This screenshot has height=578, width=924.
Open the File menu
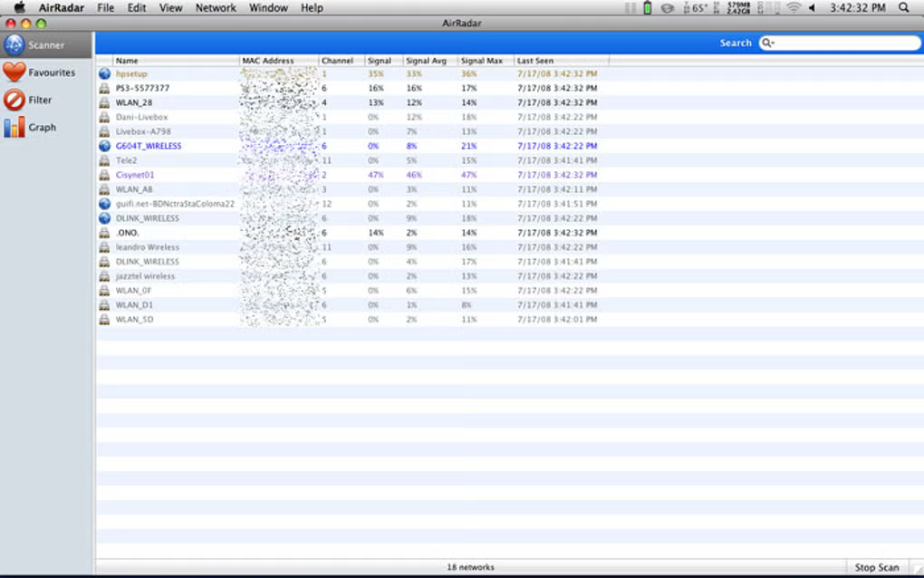(x=105, y=7)
